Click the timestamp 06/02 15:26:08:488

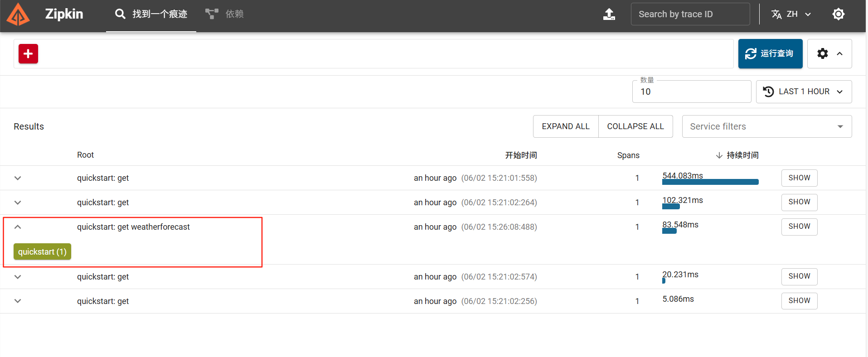[x=499, y=227]
